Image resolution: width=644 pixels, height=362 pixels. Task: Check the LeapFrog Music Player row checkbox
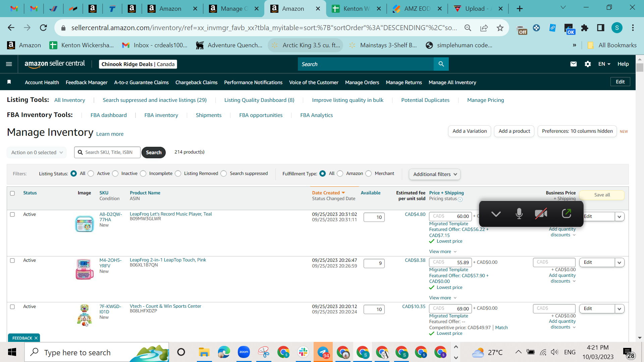click(12, 215)
